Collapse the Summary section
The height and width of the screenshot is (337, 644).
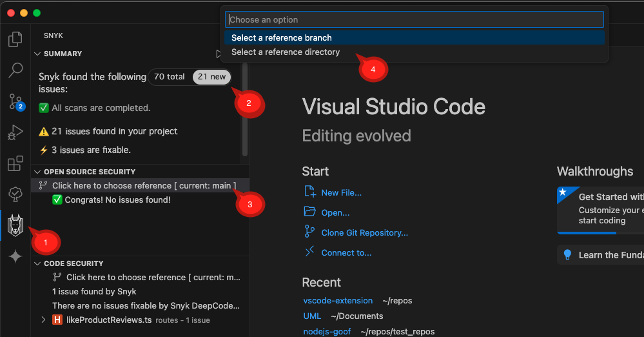coord(37,54)
